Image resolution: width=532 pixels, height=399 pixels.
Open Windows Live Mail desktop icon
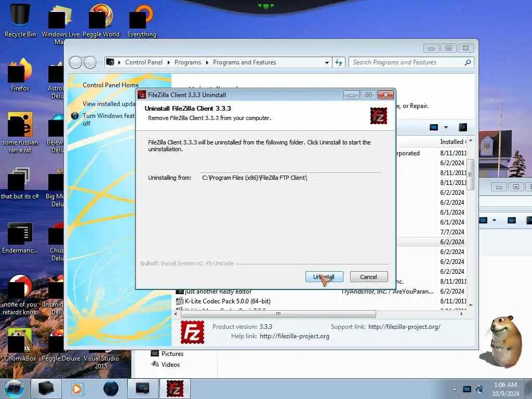coord(60,23)
